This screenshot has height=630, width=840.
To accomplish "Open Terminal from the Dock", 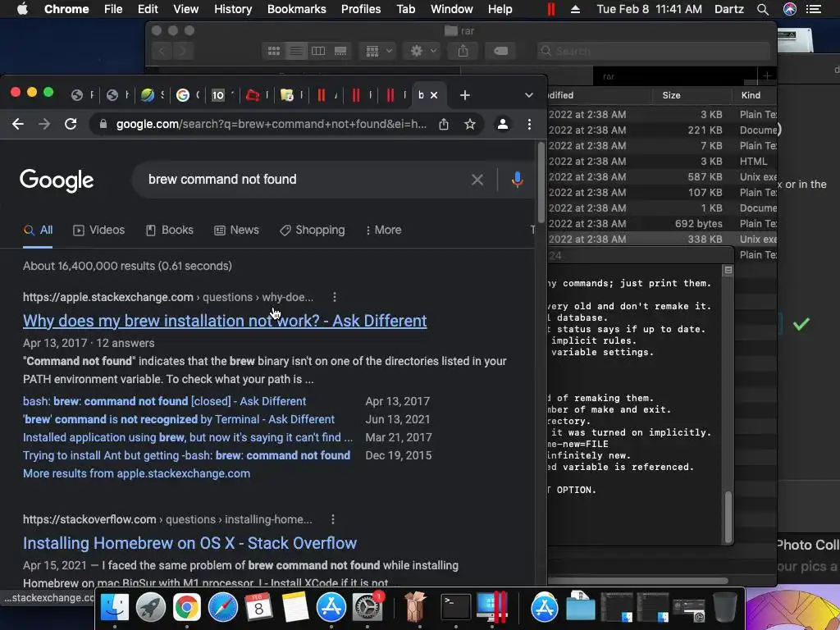I will [x=456, y=608].
